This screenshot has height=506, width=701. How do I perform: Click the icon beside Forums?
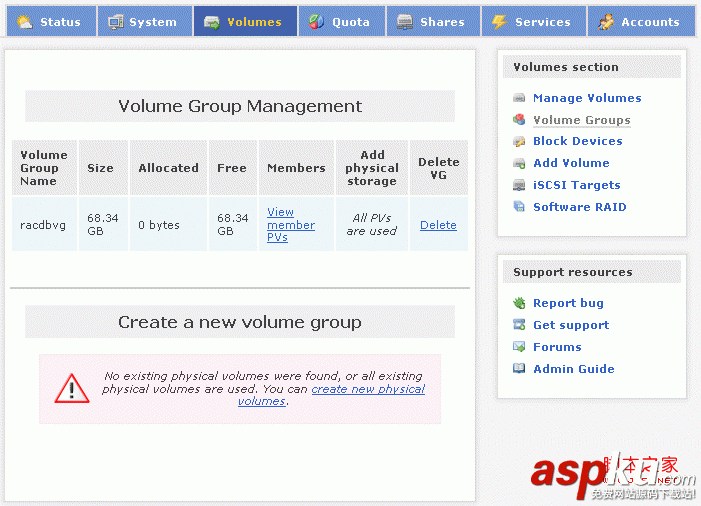click(519, 346)
